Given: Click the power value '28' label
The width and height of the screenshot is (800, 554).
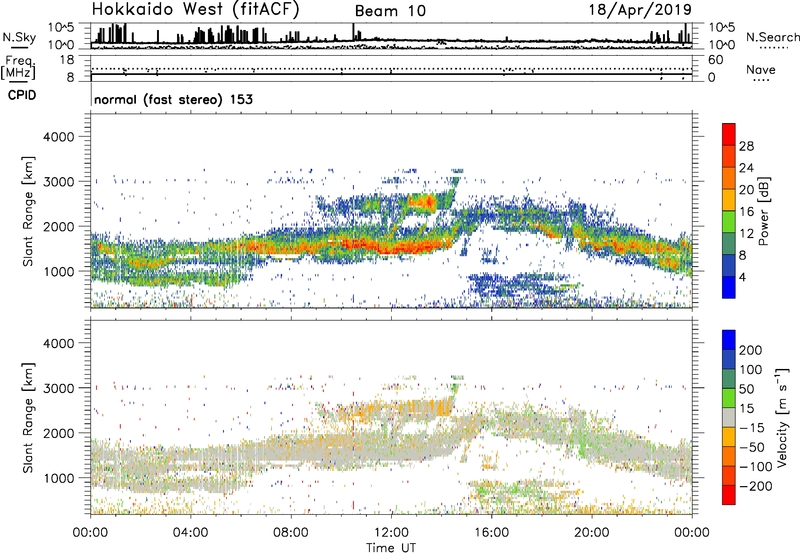Looking at the screenshot, I should [x=746, y=146].
